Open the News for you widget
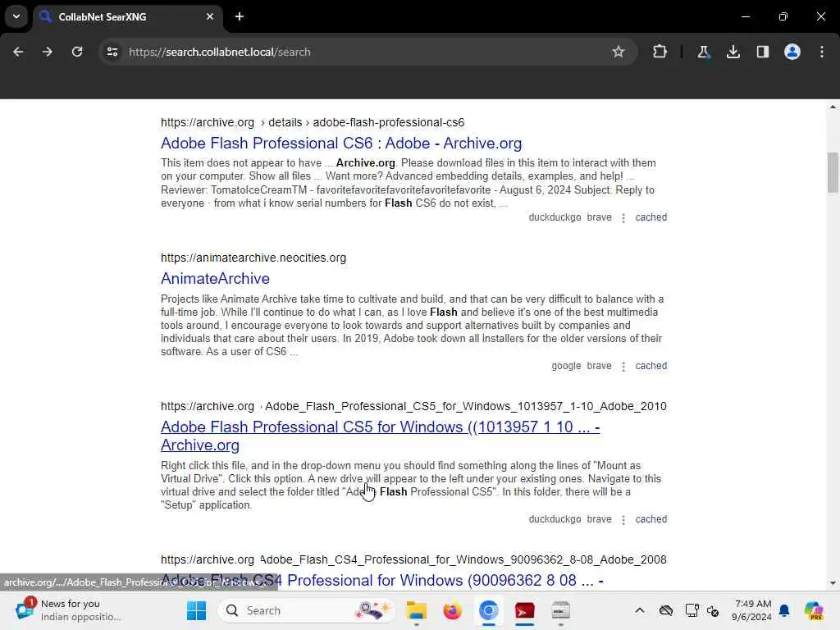Image resolution: width=840 pixels, height=630 pixels. click(x=70, y=610)
